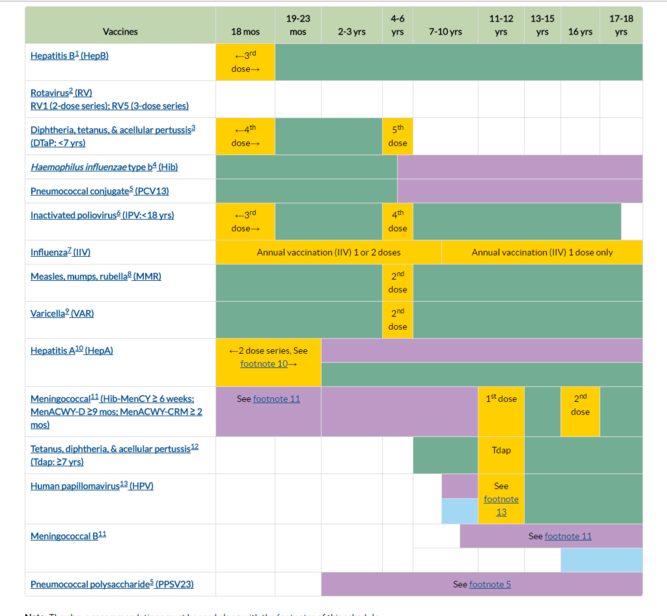This screenshot has height=616, width=667.
Task: Click 'Annual vaccination (IIV) 1 dose only'
Action: click(542, 252)
